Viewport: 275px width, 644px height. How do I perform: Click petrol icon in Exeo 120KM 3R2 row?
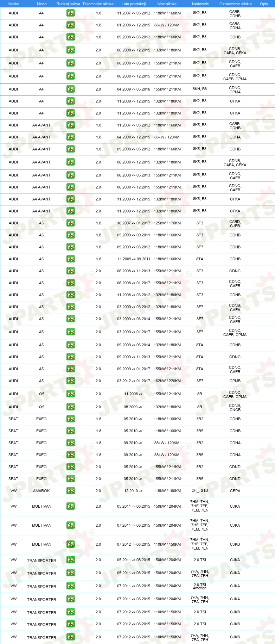point(71,443)
